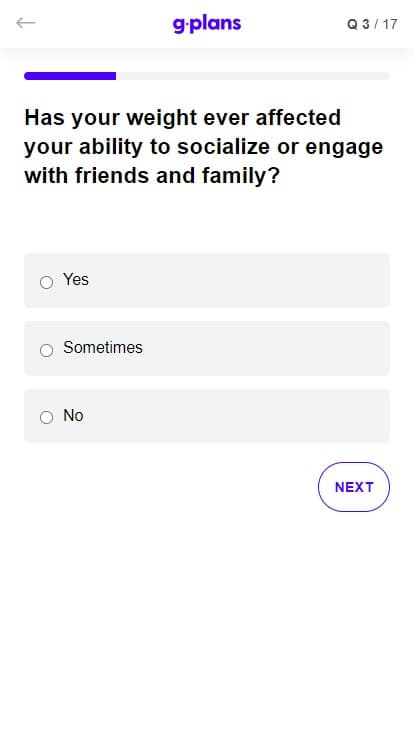Click the gray unfilled portion of progress bar

pyautogui.click(x=253, y=76)
